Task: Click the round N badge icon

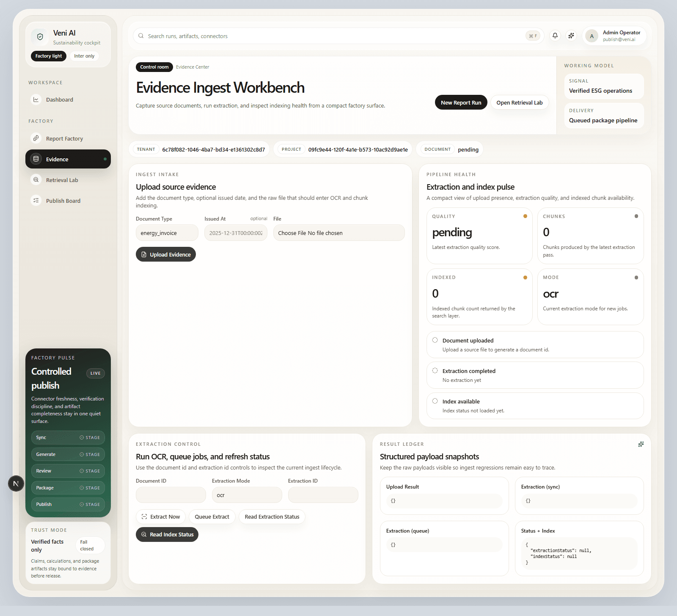Action: (x=16, y=483)
